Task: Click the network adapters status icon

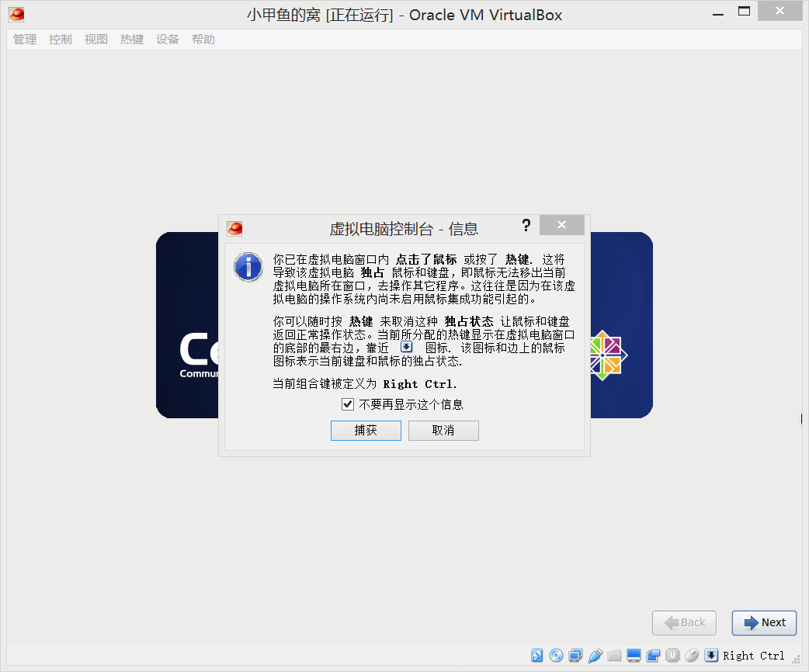Action: coord(575,656)
